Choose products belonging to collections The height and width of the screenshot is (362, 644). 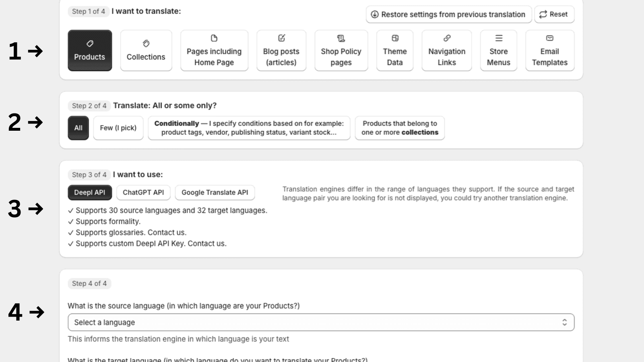click(x=399, y=128)
